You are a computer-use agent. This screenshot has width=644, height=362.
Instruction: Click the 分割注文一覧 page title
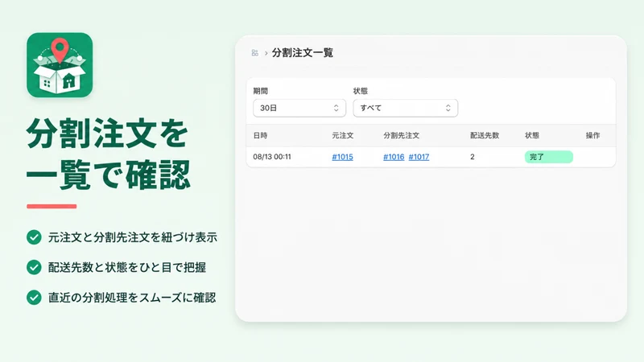pyautogui.click(x=303, y=53)
